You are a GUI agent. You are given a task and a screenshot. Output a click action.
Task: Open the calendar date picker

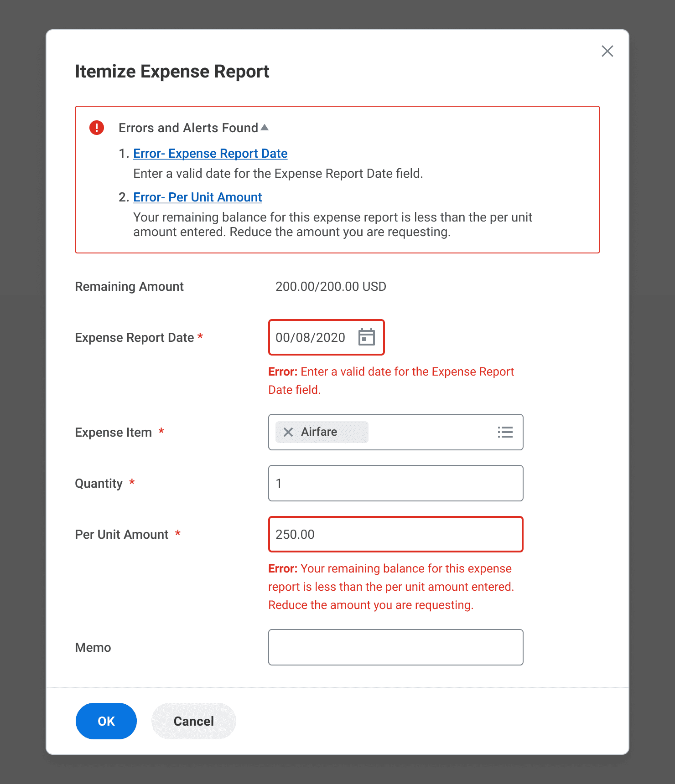366,337
